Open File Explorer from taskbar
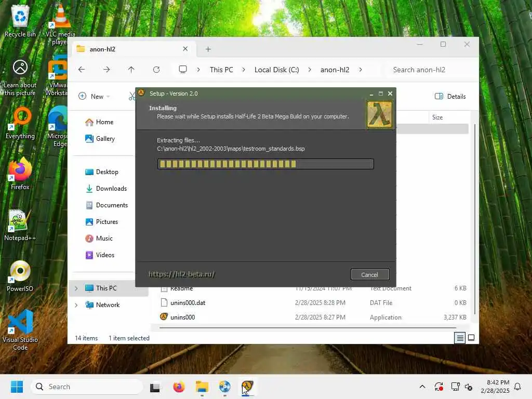The height and width of the screenshot is (399, 532). 202,387
